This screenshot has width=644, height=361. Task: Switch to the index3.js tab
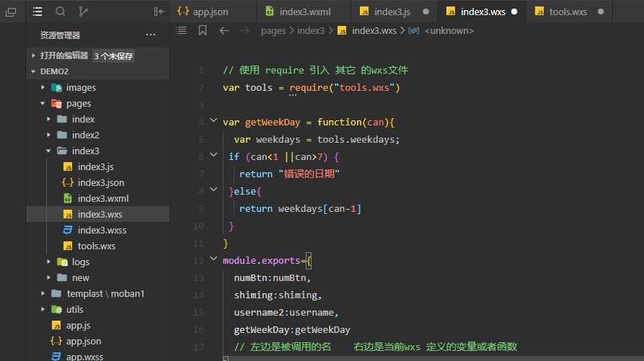tap(394, 12)
